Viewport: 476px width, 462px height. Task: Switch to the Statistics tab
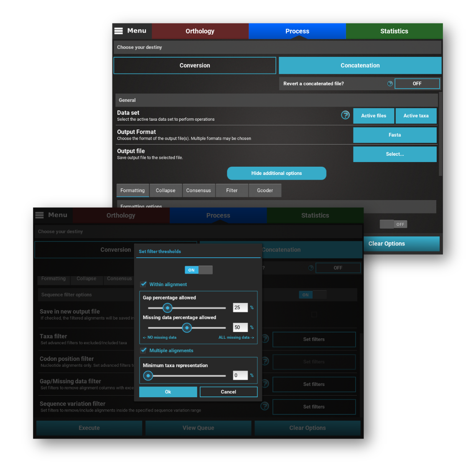pos(394,31)
